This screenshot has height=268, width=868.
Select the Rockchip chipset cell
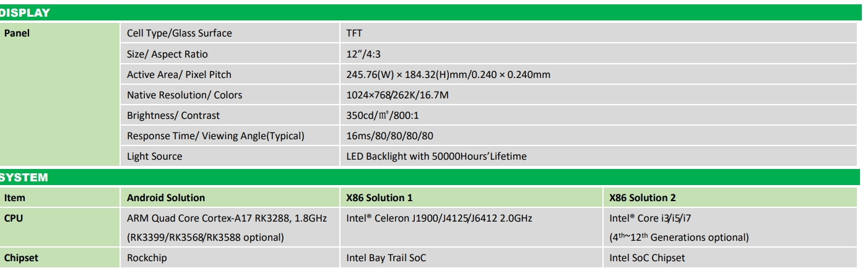point(147,258)
